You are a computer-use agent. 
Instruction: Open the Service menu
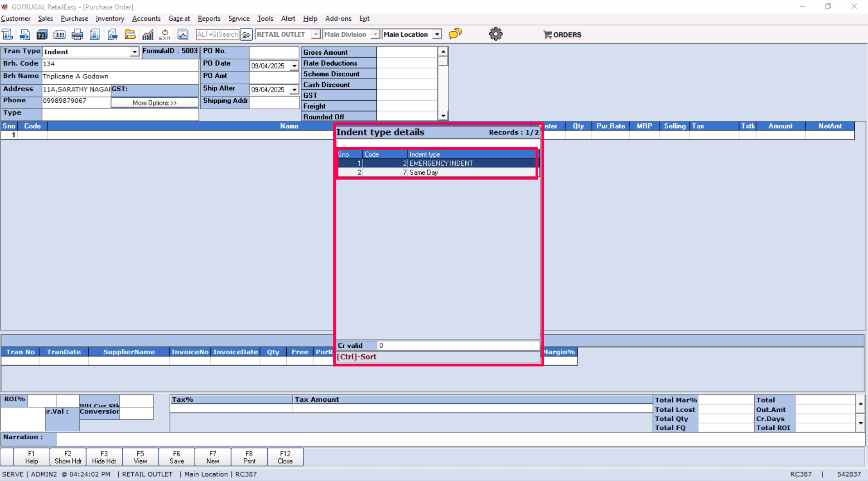239,19
